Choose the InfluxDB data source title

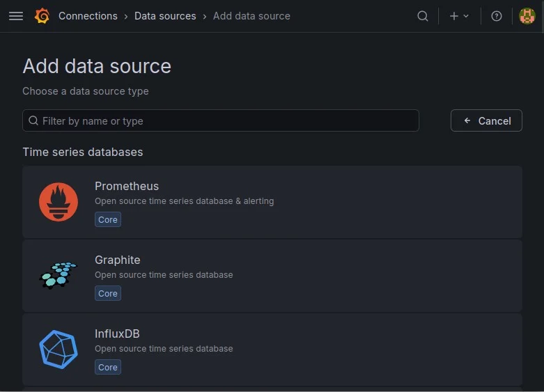[x=117, y=334]
